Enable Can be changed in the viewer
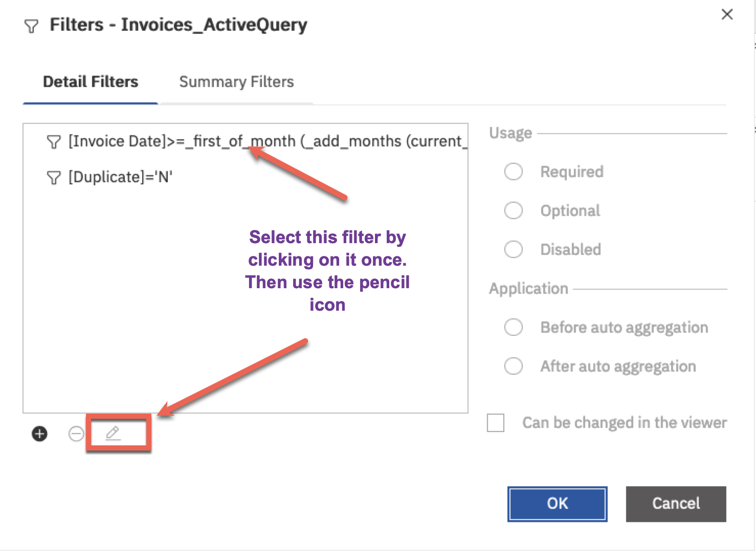Viewport: 756px width, 560px height. [x=496, y=423]
